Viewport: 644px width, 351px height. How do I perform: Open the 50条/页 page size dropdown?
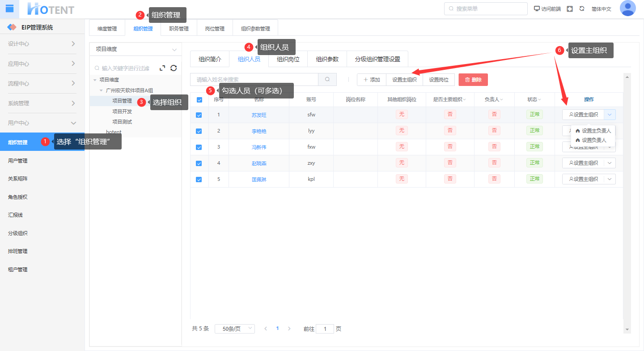[x=235, y=329]
